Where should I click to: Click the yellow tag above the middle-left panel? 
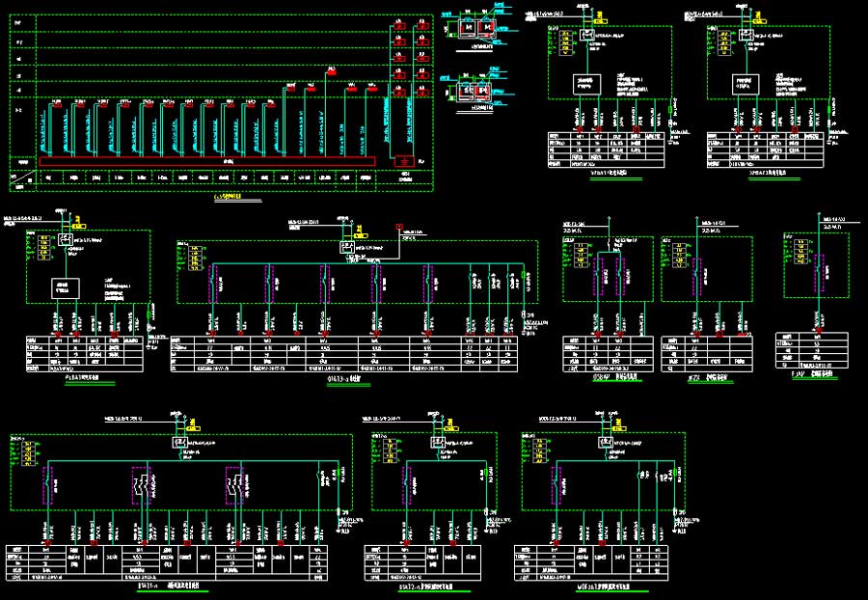click(78, 226)
